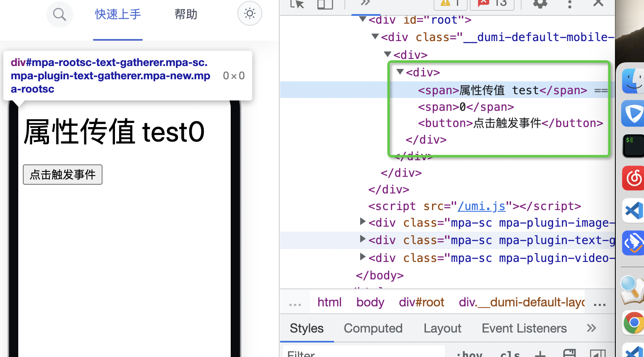Open the 快速上手 navigation tab
Image resolution: width=644 pixels, height=357 pixels.
coord(118,15)
